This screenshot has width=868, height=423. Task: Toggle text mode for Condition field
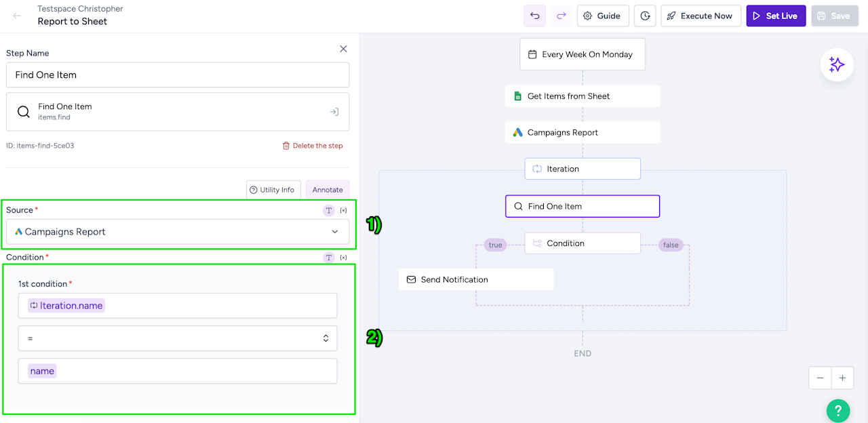329,258
